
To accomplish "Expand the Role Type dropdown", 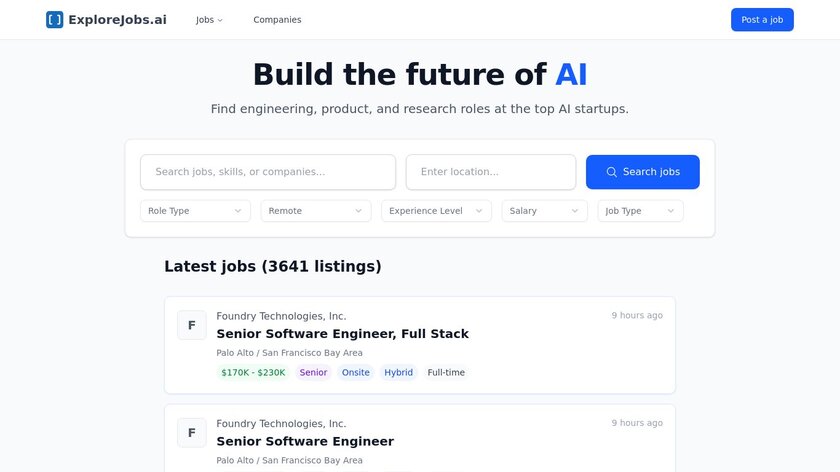I will [x=196, y=211].
